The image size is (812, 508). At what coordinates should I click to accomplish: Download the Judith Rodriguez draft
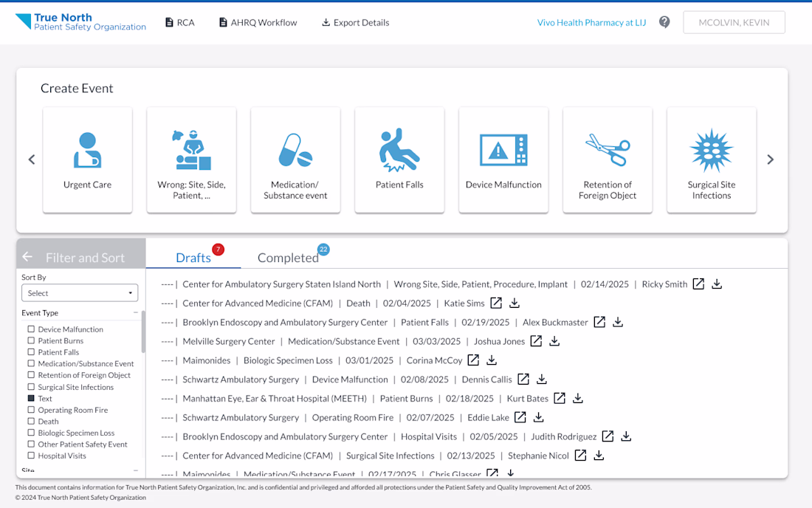tap(626, 436)
